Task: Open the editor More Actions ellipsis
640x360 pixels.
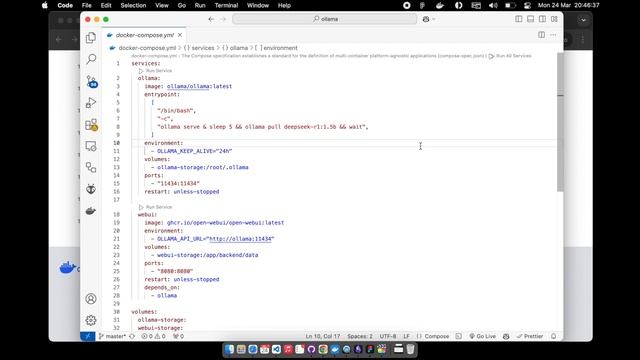Action: click(x=553, y=35)
